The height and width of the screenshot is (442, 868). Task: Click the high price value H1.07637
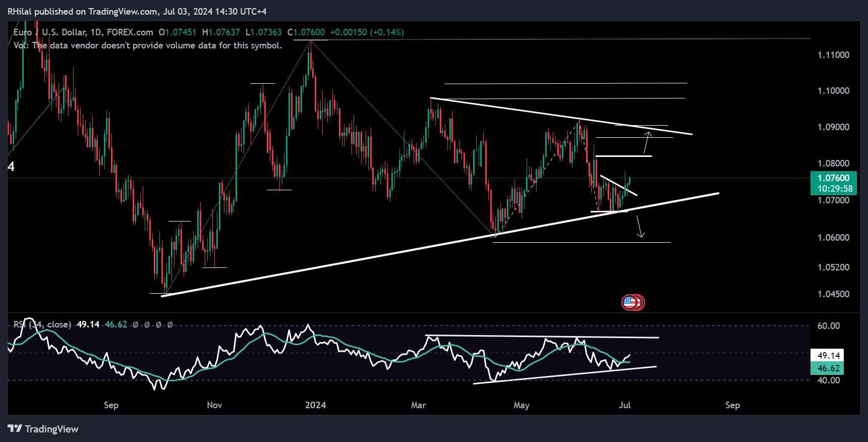coord(221,32)
